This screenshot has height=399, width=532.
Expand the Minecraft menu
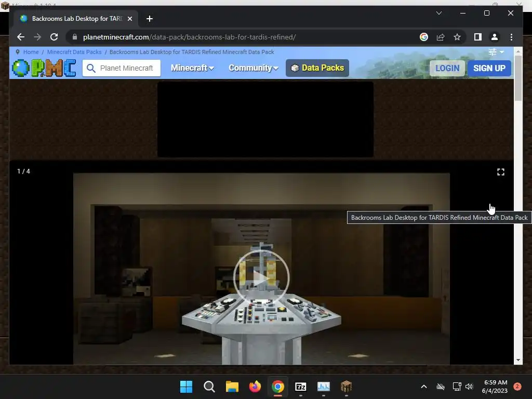[192, 68]
